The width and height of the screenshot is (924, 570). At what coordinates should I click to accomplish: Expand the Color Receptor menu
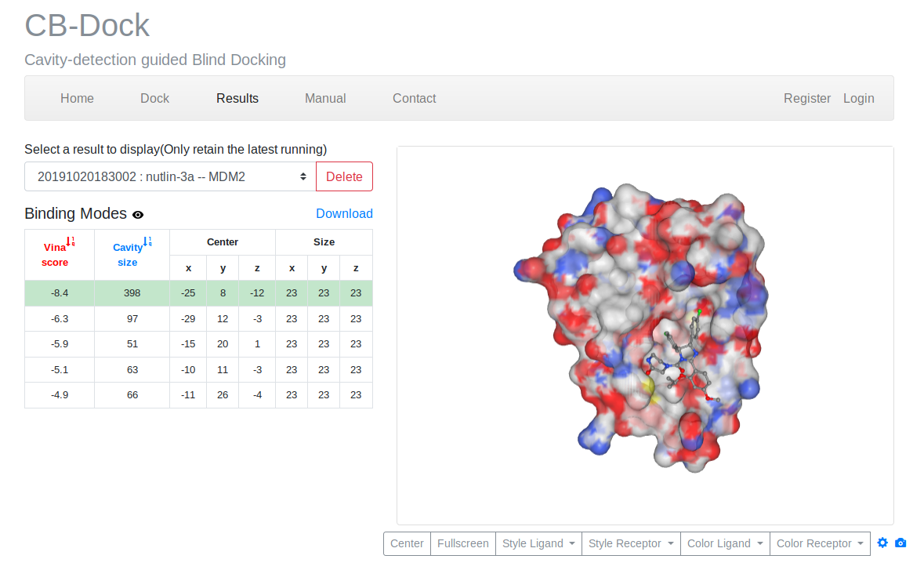click(x=820, y=543)
